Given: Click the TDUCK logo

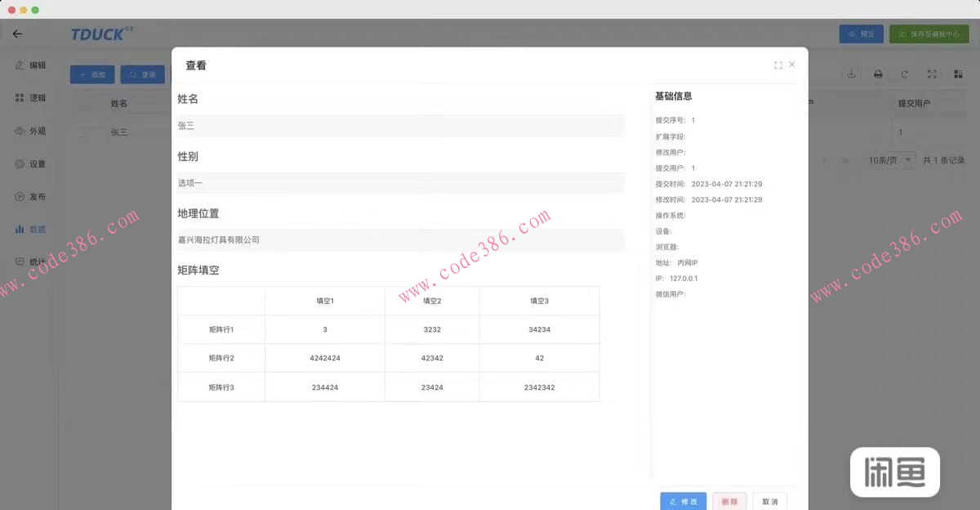Looking at the screenshot, I should pyautogui.click(x=101, y=34).
